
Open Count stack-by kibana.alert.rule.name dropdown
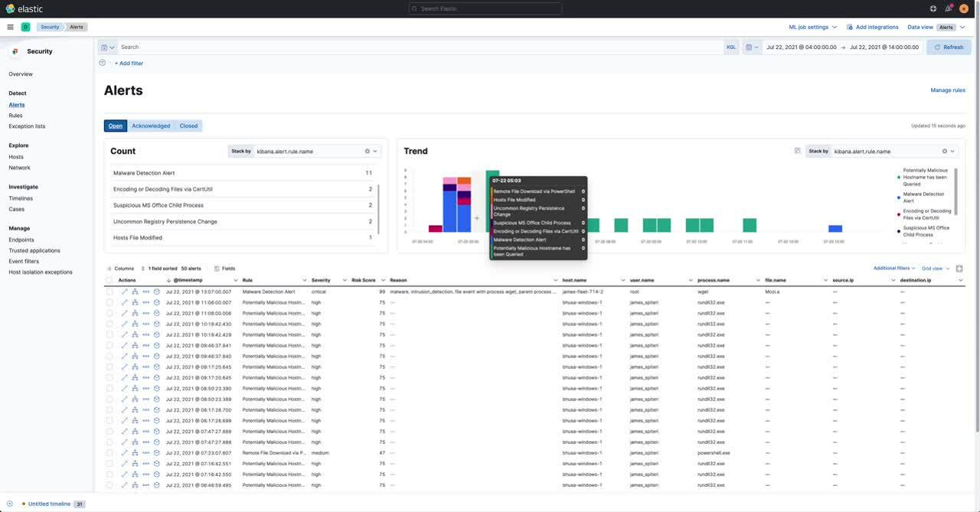[x=318, y=151]
